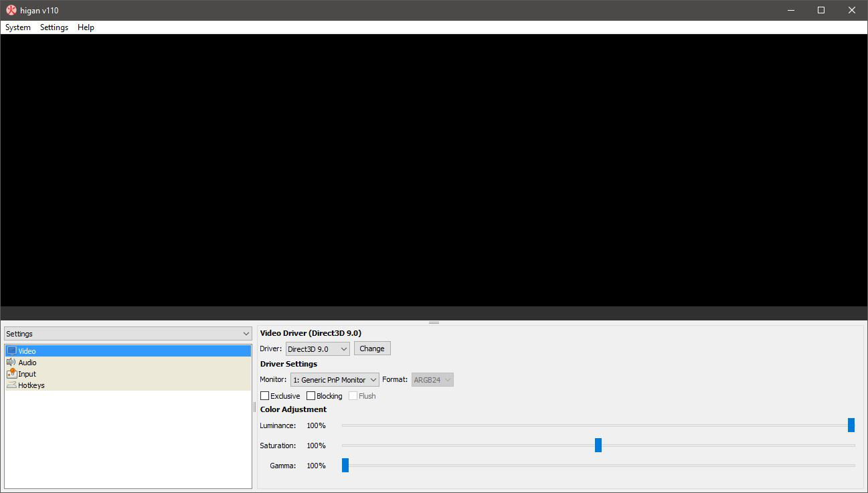The height and width of the screenshot is (493, 868).
Task: Open the Format dropdown showing ARGB24
Action: click(433, 379)
